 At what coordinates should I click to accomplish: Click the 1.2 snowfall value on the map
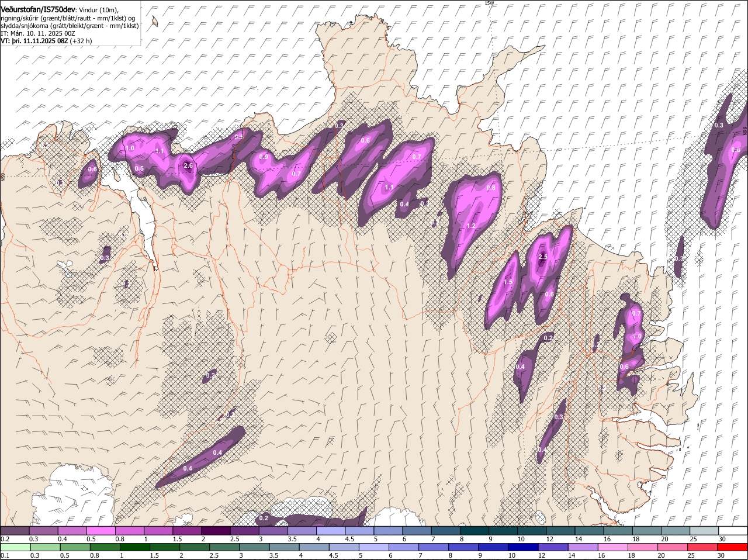point(471,226)
